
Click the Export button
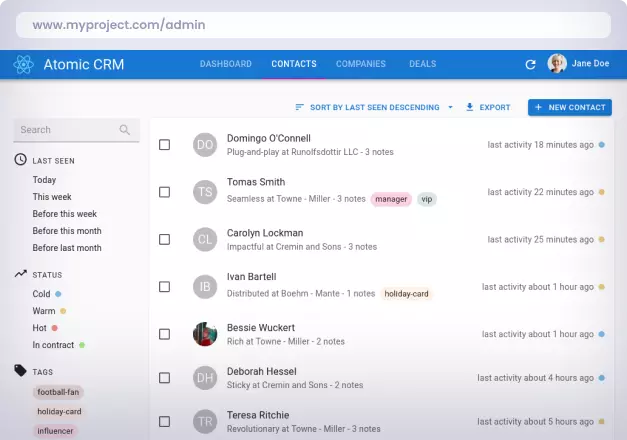488,107
